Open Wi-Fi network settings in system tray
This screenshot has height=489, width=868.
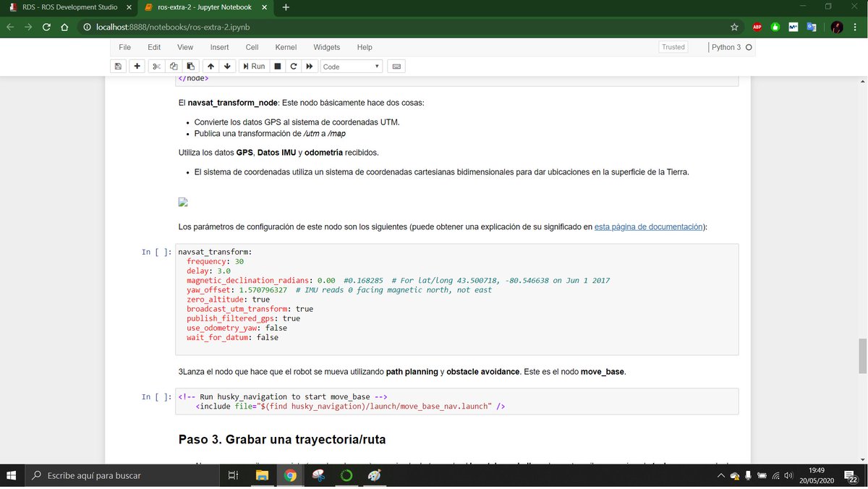(776, 475)
